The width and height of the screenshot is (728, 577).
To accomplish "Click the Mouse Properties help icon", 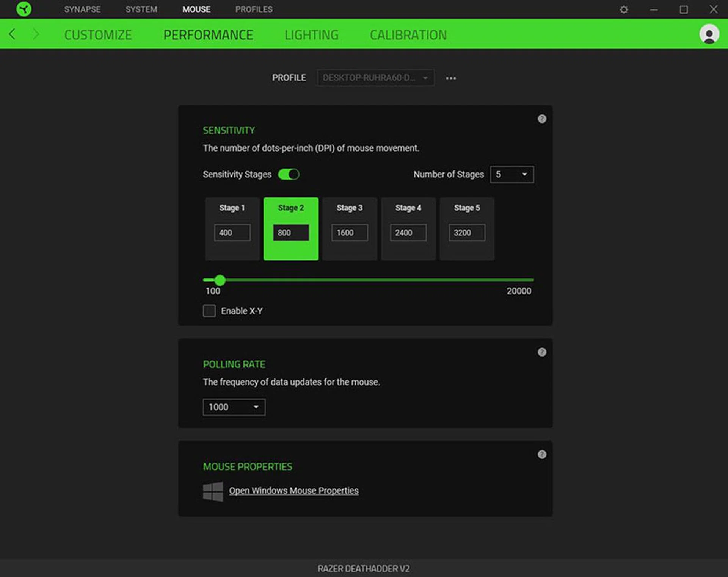I will [542, 455].
